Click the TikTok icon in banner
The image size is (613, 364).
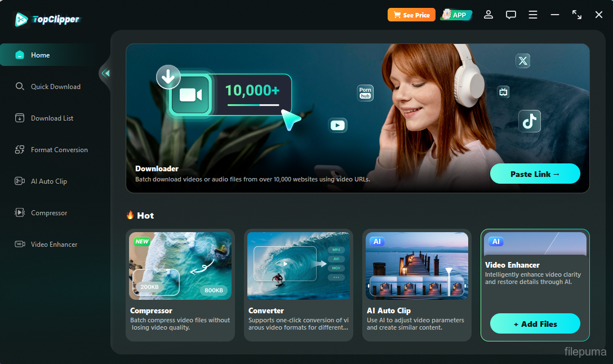[529, 121]
